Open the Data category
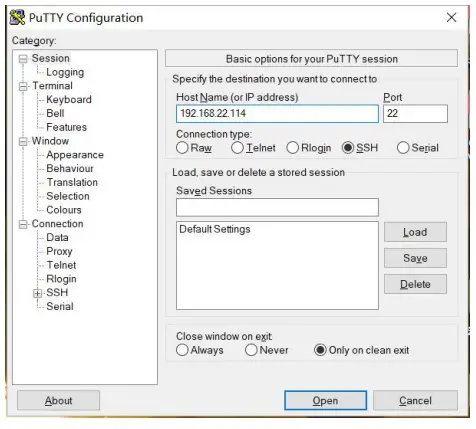The image size is (476, 429). [57, 238]
